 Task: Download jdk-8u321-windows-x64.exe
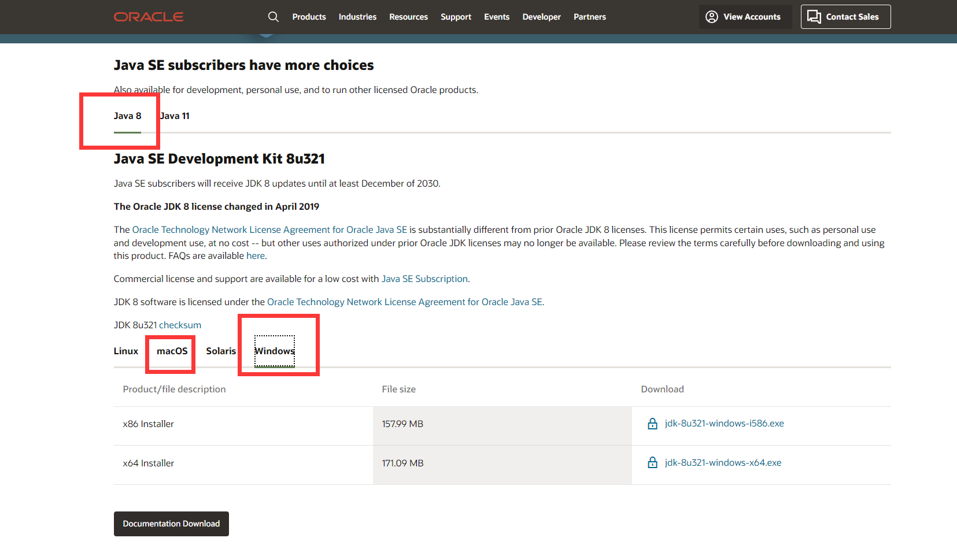(x=723, y=463)
